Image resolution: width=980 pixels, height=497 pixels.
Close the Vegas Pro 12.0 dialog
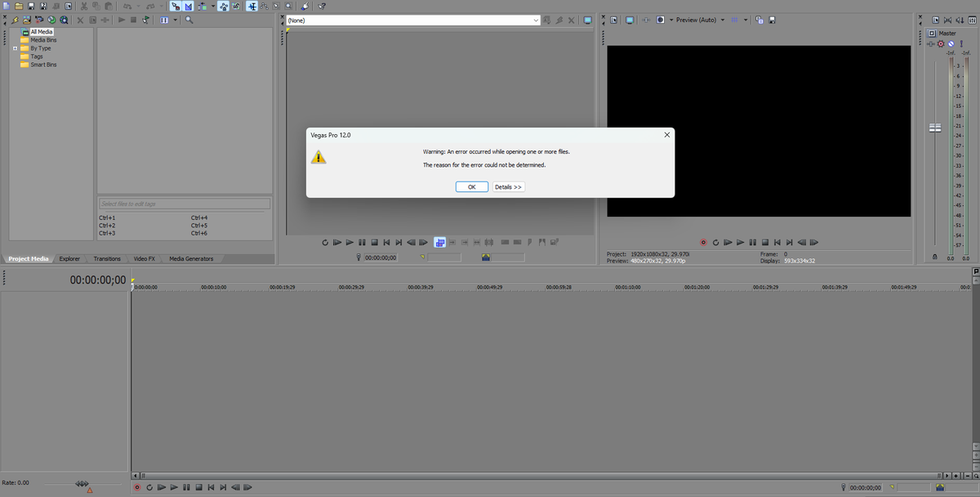(x=666, y=135)
